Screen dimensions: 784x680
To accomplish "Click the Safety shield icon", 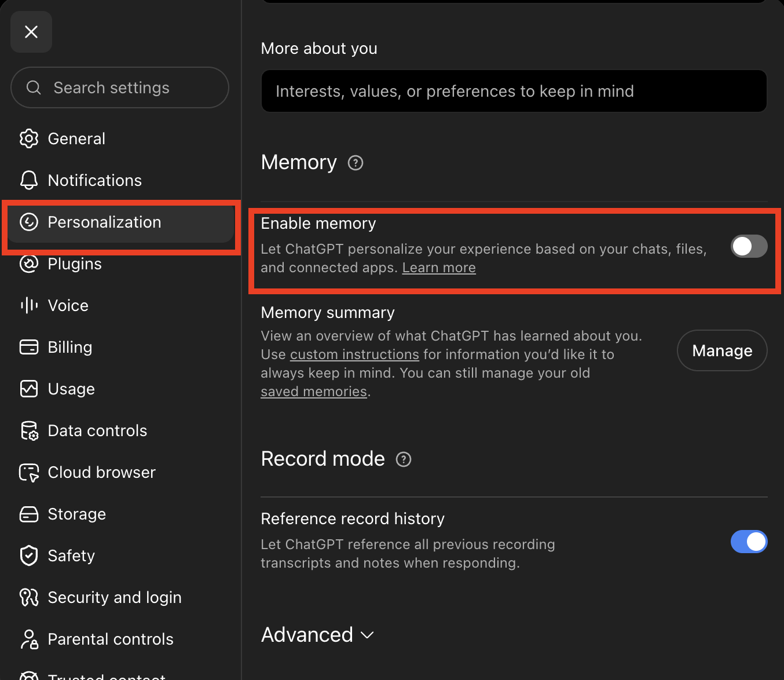I will (29, 555).
